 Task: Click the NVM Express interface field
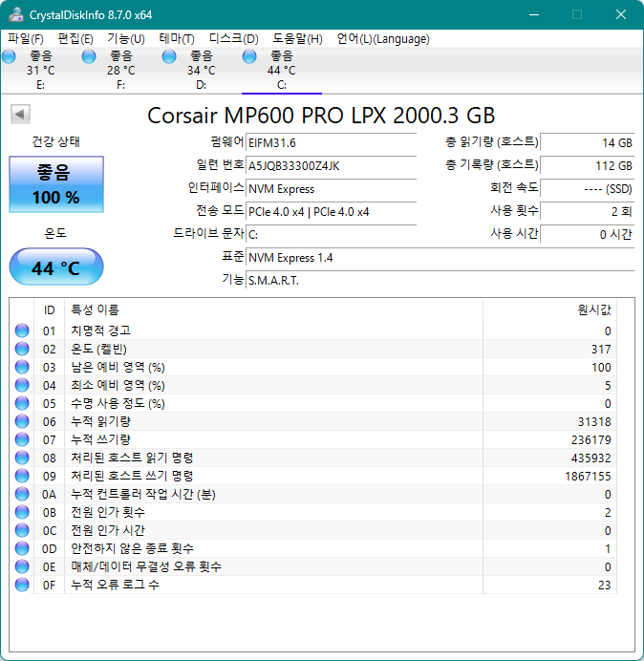[331, 189]
